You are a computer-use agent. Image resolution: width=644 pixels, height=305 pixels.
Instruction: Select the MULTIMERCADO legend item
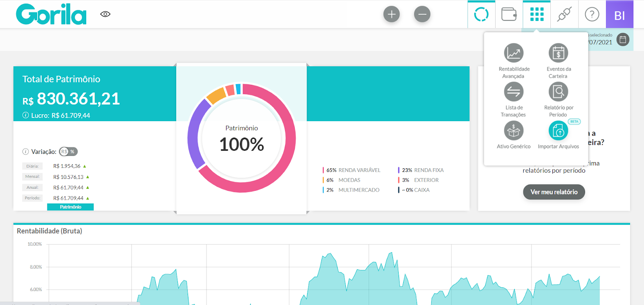[351, 190]
